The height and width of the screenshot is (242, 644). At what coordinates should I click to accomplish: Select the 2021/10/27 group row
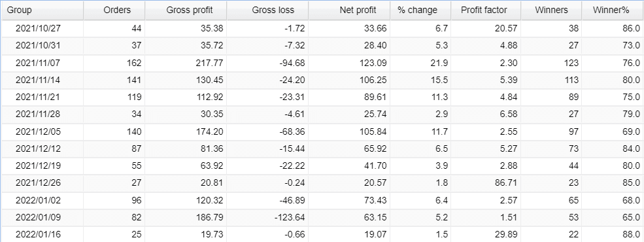pos(322,29)
